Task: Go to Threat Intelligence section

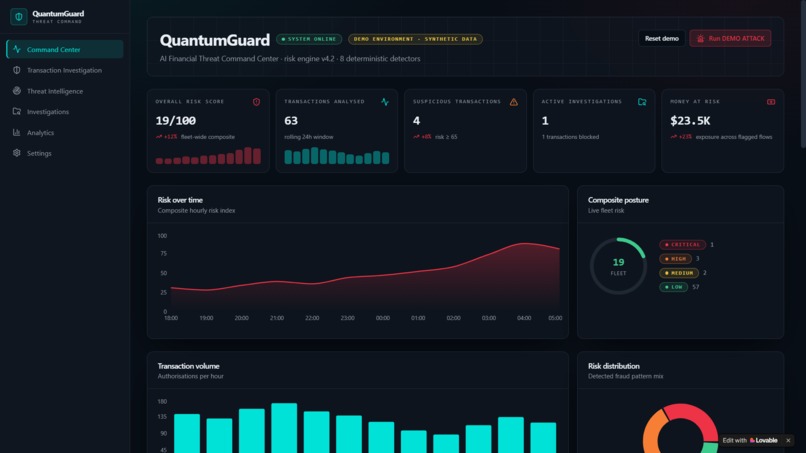Action: [x=65, y=91]
